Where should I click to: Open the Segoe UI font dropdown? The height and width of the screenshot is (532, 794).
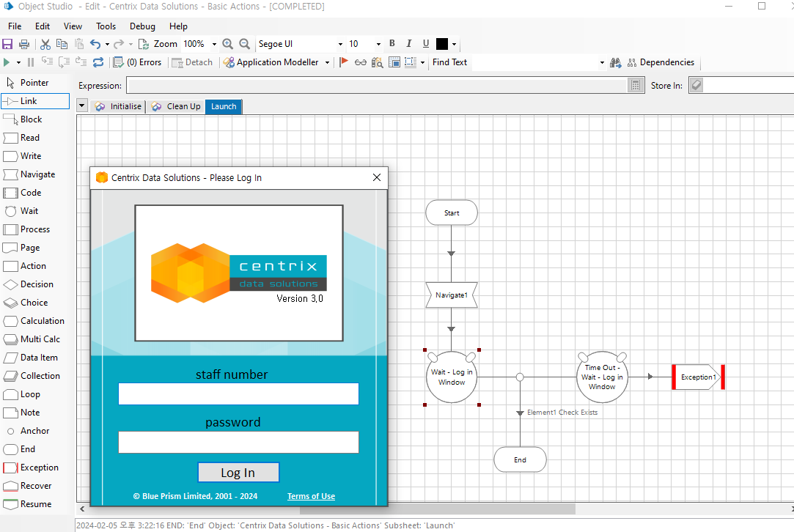[x=340, y=44]
